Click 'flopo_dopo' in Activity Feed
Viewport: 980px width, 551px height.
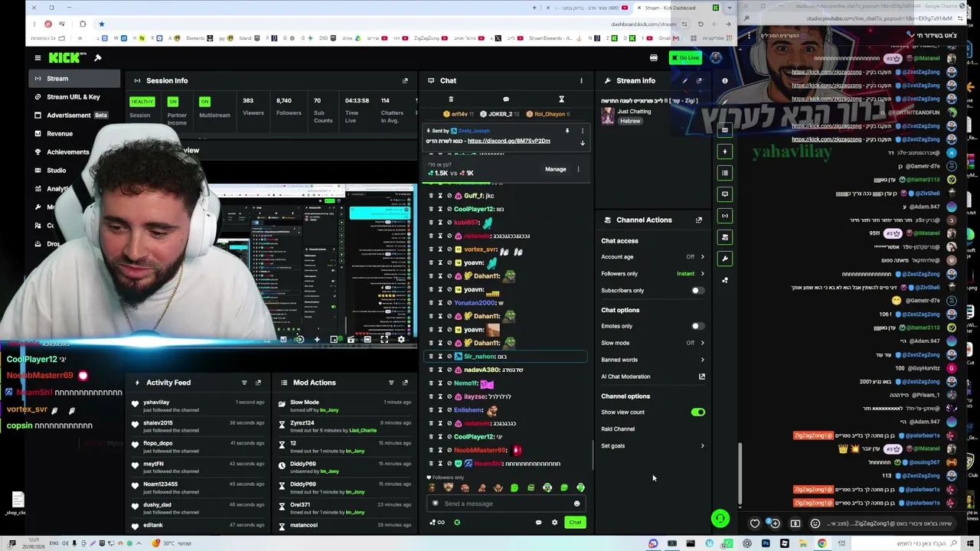158,444
